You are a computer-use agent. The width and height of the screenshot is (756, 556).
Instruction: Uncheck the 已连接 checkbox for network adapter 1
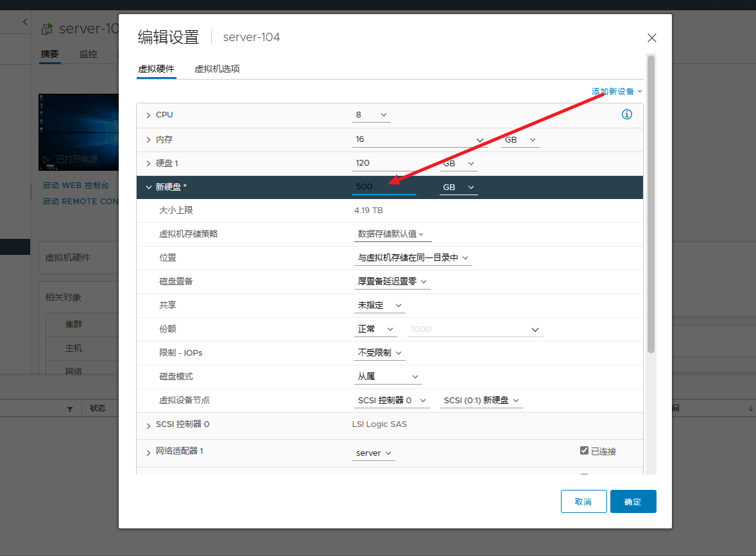coord(584,451)
